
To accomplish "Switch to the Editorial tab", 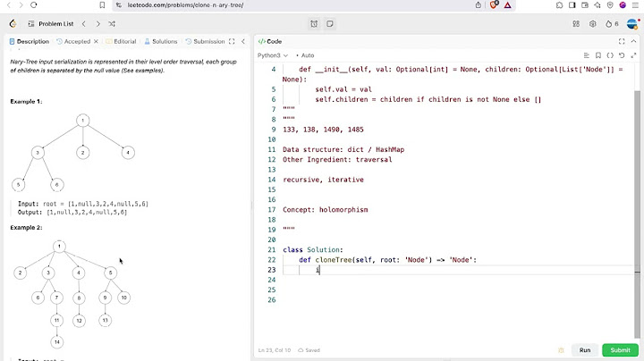I will click(121, 41).
